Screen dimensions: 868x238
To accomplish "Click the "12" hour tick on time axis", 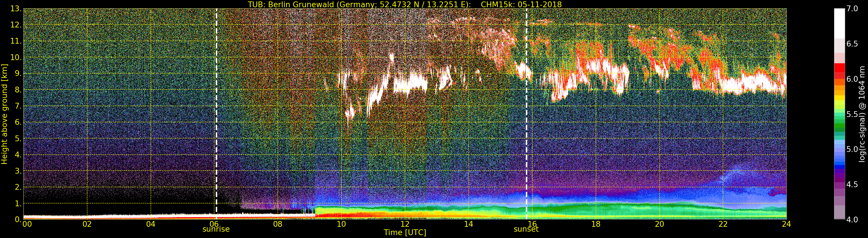I will (x=405, y=224).
